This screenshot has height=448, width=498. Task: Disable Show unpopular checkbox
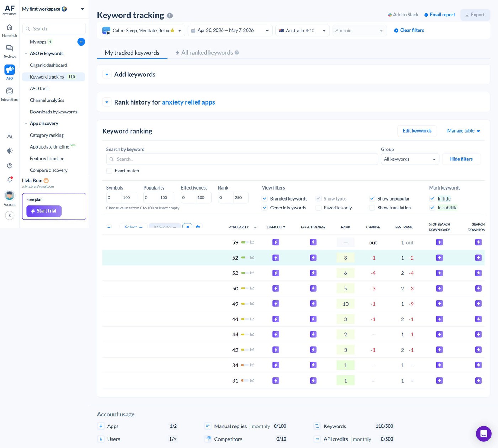coord(372,198)
